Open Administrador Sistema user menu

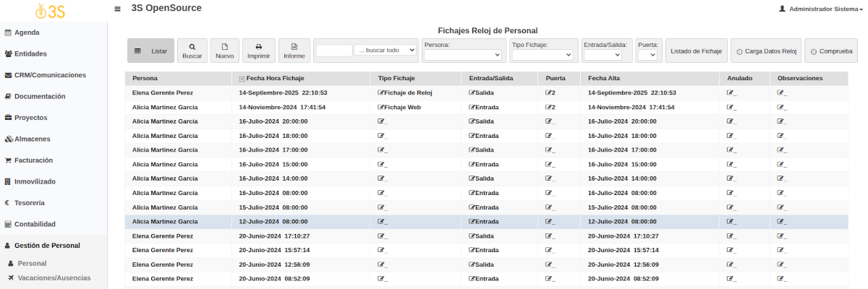point(820,9)
